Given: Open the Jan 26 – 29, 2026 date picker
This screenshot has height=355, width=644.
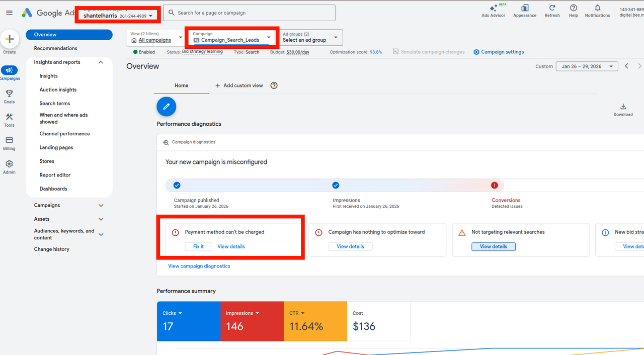Looking at the screenshot, I should tap(587, 66).
